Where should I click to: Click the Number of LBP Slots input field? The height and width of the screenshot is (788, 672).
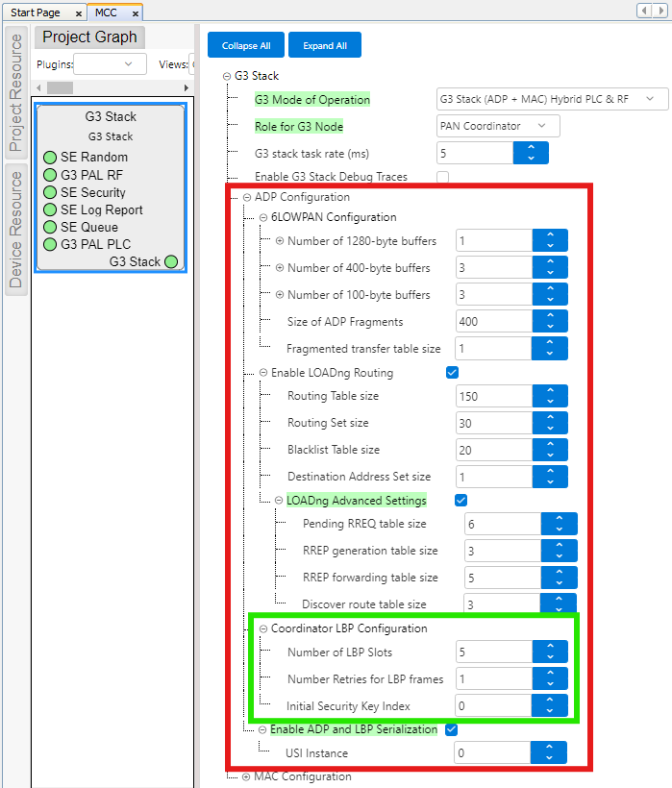point(494,652)
